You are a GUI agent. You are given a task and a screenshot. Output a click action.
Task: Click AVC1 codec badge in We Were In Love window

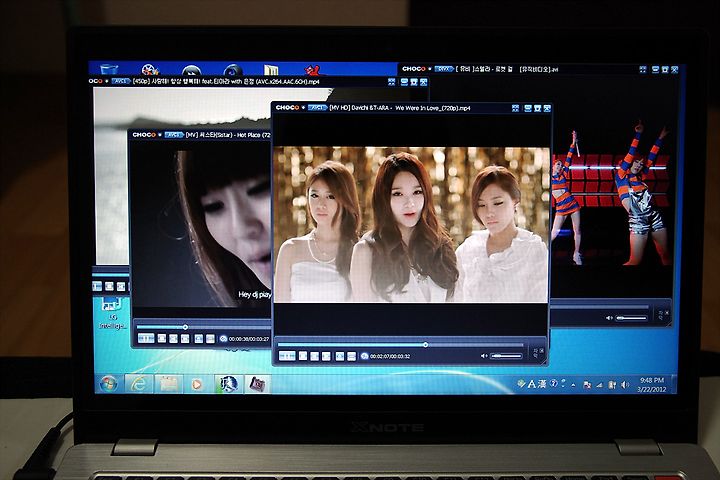coord(317,107)
